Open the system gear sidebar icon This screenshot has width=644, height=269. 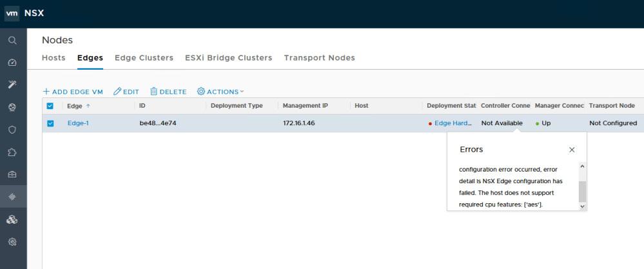[x=12, y=242]
